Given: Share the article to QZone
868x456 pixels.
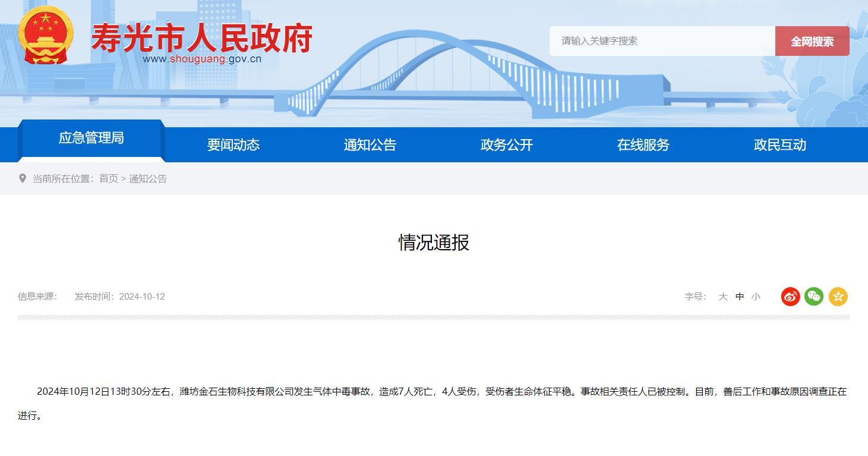Looking at the screenshot, I should click(x=838, y=296).
